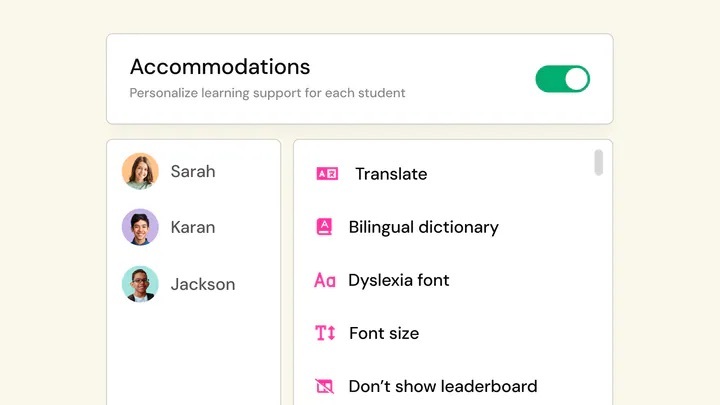Choose the Translate accommodation label

(x=391, y=174)
